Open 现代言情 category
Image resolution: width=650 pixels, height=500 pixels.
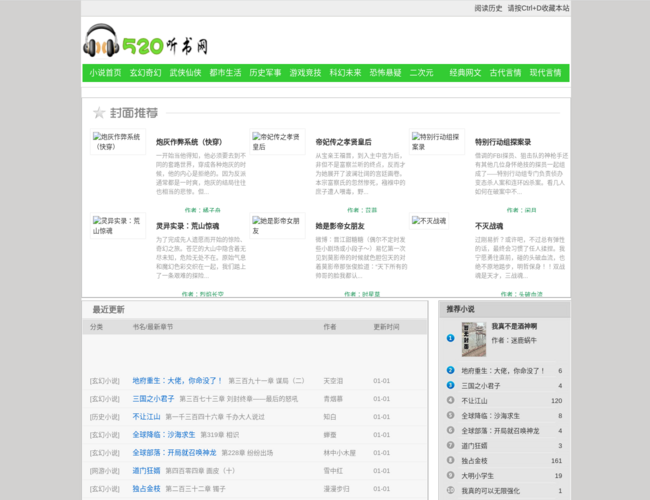click(x=545, y=73)
